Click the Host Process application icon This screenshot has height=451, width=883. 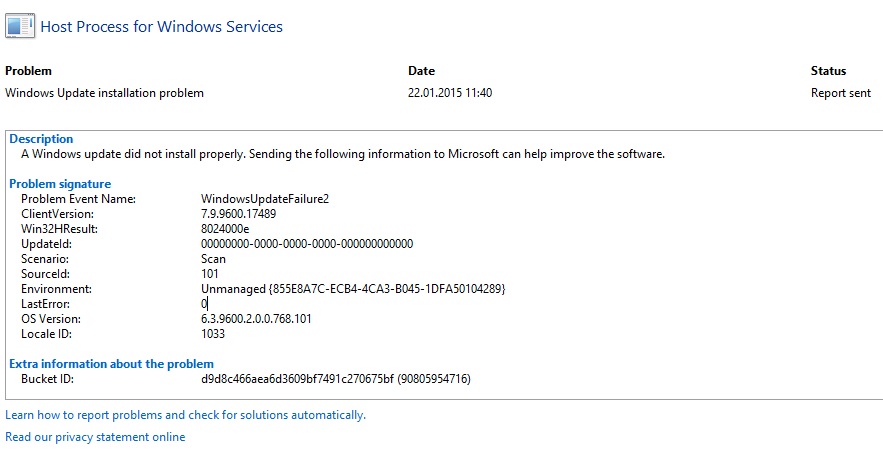20,26
